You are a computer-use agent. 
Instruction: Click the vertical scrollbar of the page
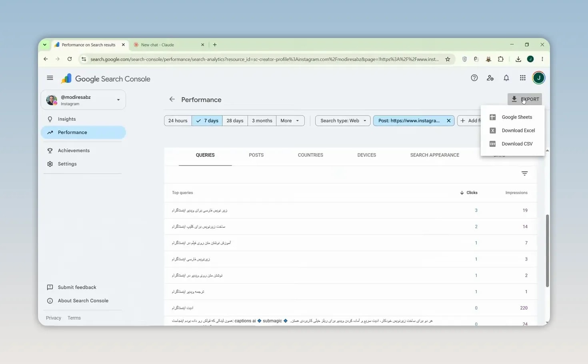pos(547,251)
